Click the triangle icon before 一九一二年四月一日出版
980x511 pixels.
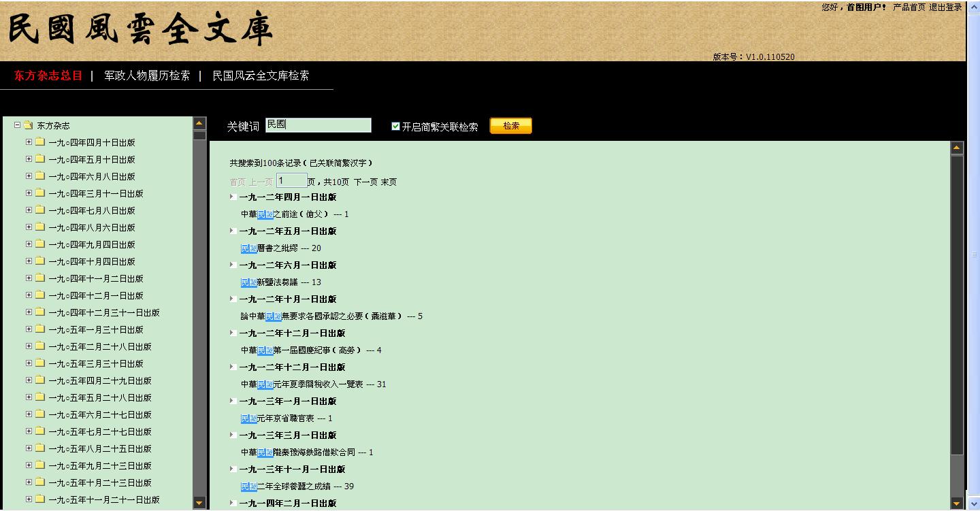pyautogui.click(x=233, y=197)
